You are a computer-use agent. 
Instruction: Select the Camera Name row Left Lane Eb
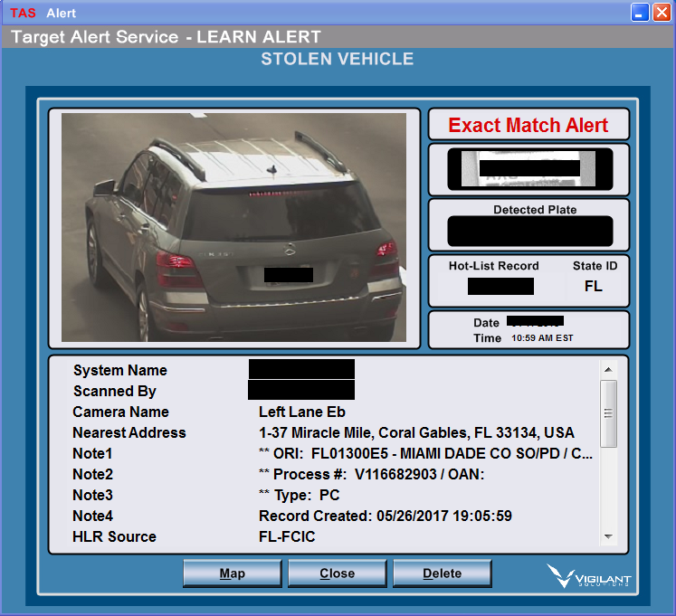click(302, 412)
